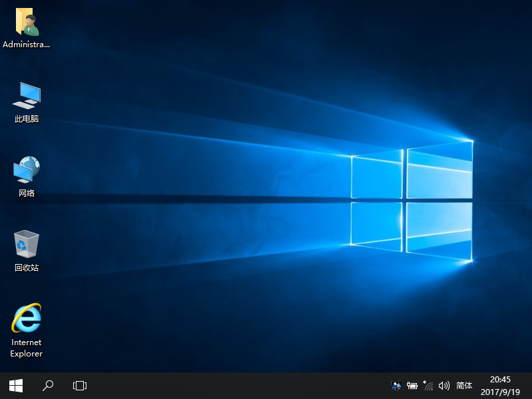Select the Administrator folder desktop icon
The width and height of the screenshot is (532, 399).
click(x=27, y=28)
